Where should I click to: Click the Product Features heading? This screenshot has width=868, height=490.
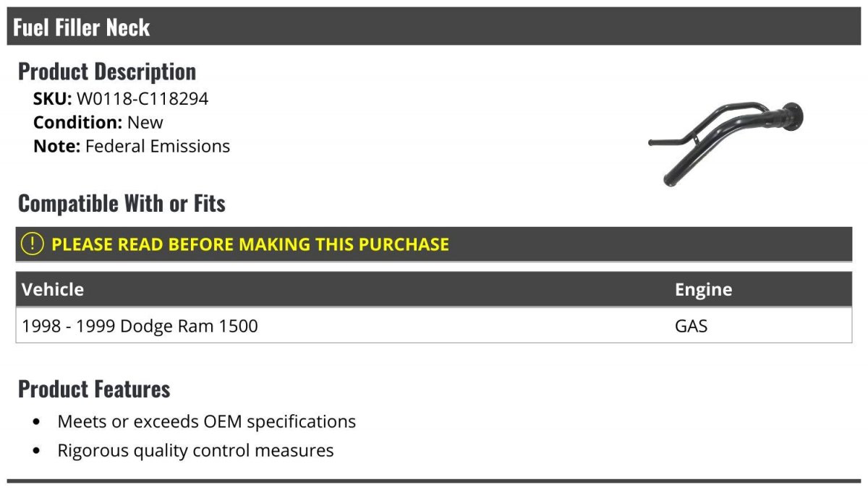point(94,389)
